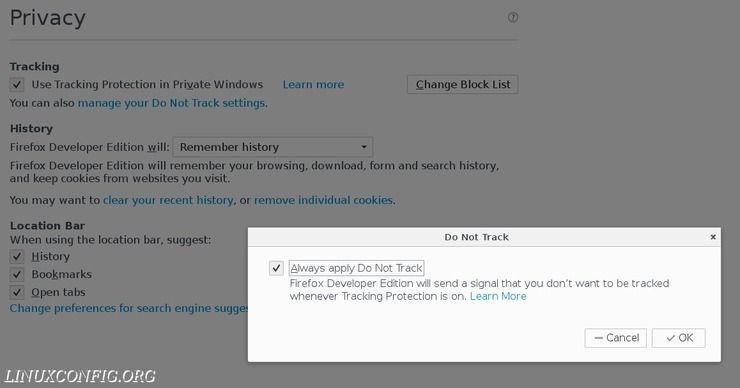The image size is (740, 388).
Task: Open manage your Do Not Track settings link
Action: click(x=172, y=103)
